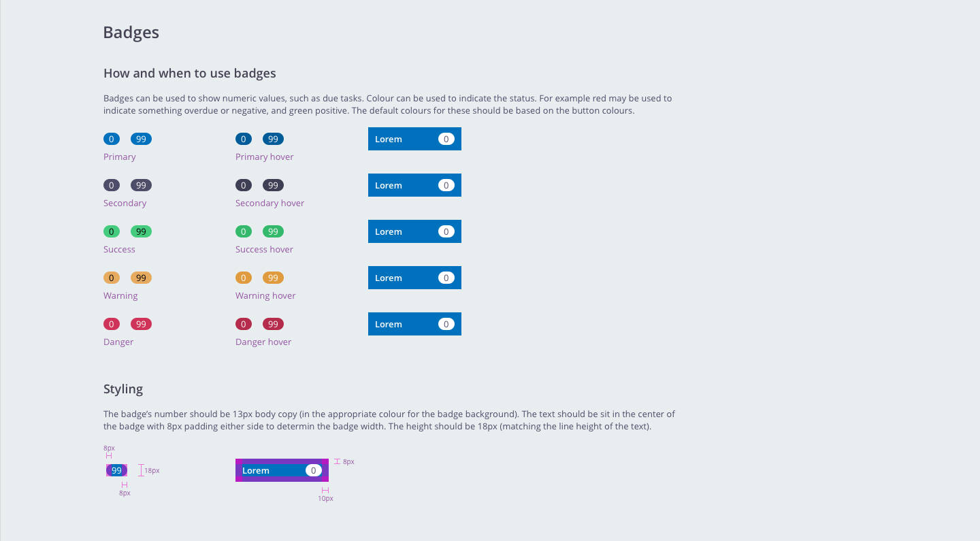Click the white badge in the Warning row's Lorem button
This screenshot has height=541, width=980.
tap(446, 278)
